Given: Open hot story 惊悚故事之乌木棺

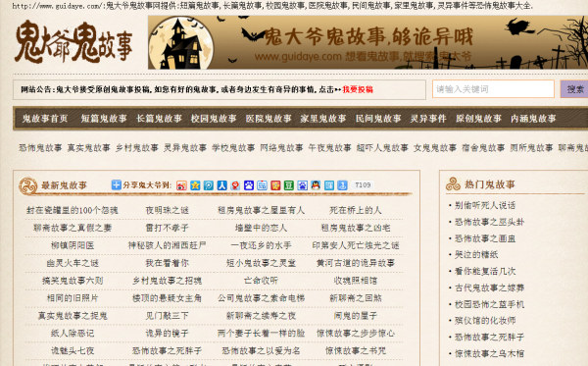Looking at the screenshot, I should point(489,353).
